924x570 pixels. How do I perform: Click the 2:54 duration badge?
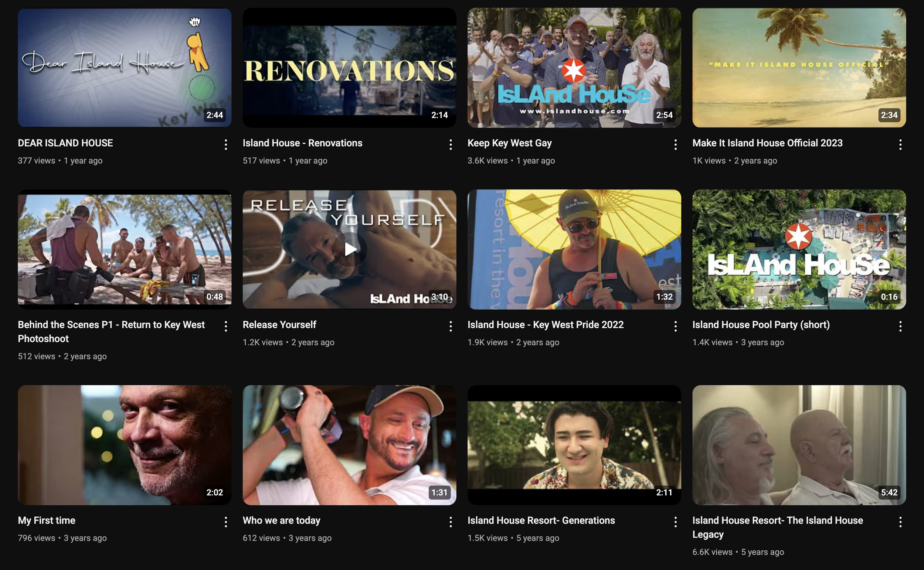click(x=664, y=115)
